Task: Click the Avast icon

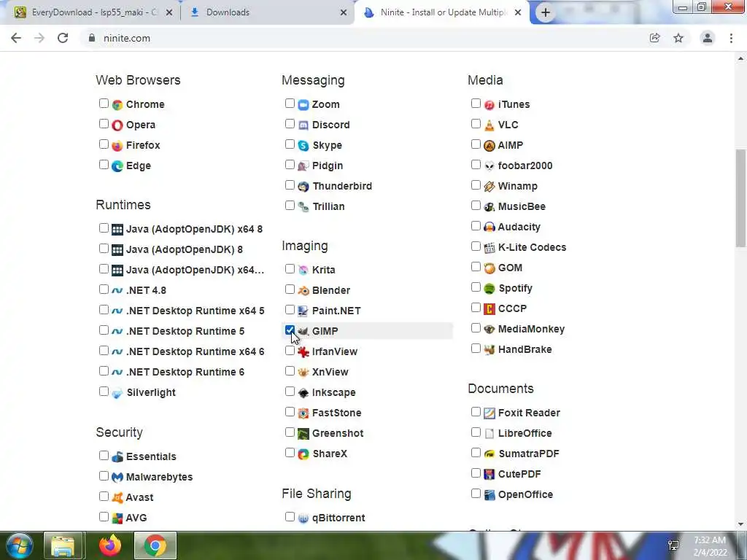Action: (117, 497)
